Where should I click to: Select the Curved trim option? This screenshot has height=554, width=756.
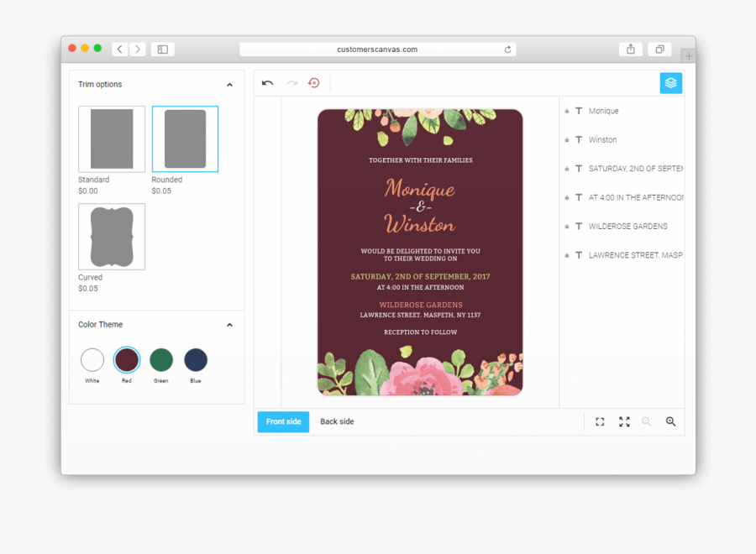111,236
